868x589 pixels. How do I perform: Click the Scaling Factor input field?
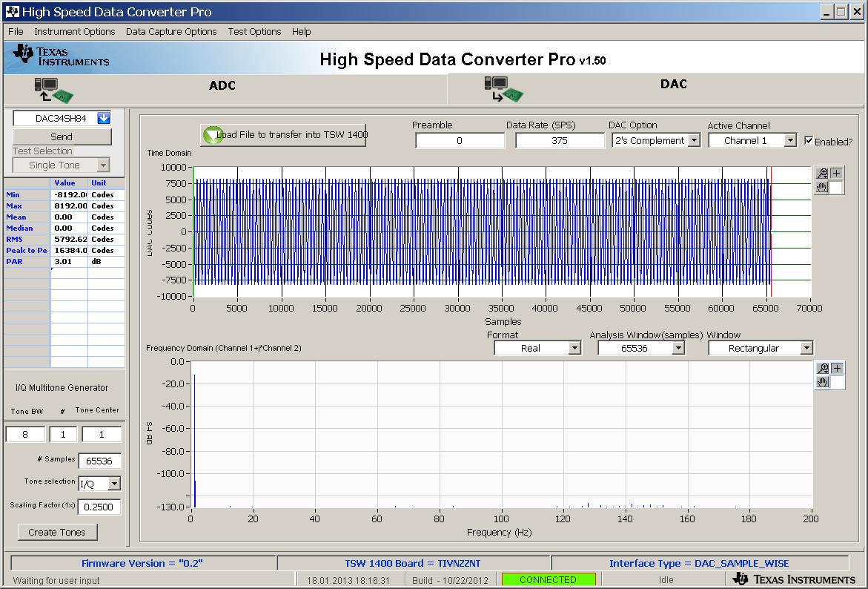(x=99, y=507)
